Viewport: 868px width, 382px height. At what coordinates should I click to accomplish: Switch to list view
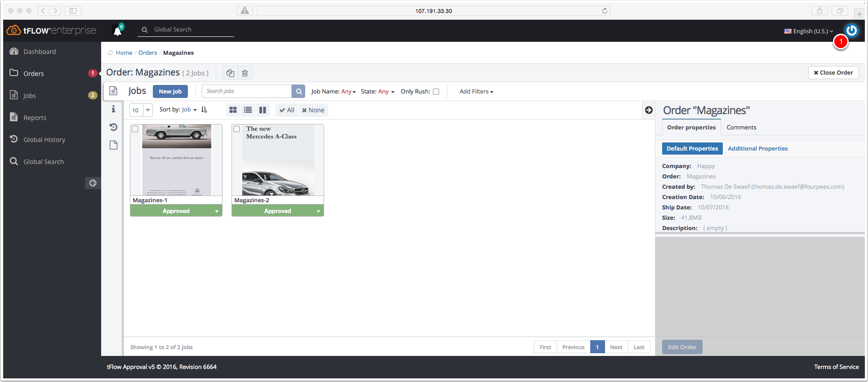tap(248, 110)
